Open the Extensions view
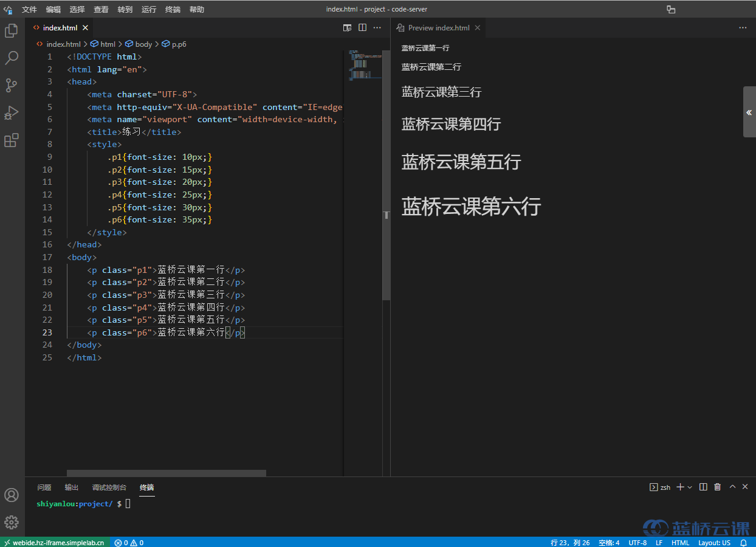Viewport: 756px width, 547px height. click(12, 140)
